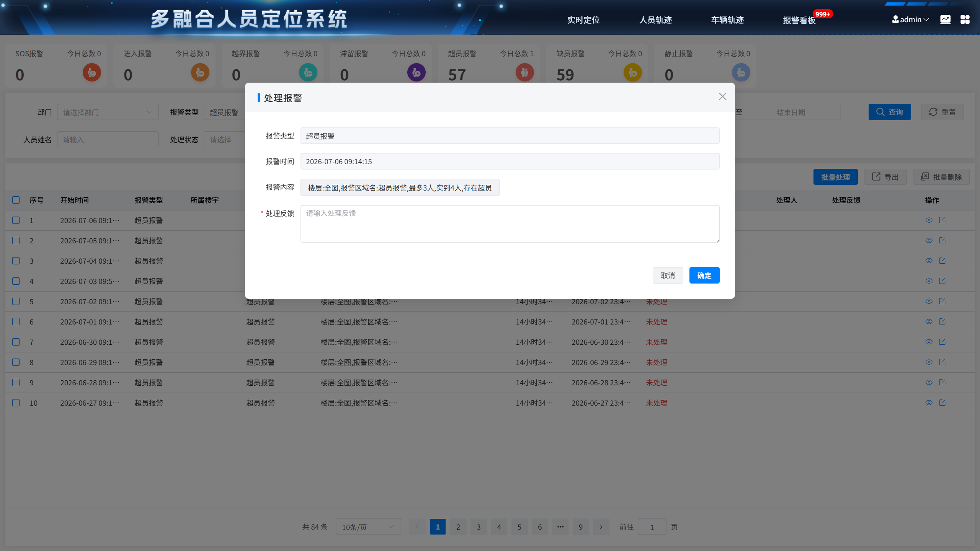Go to page 2 in pagination

coord(458,527)
